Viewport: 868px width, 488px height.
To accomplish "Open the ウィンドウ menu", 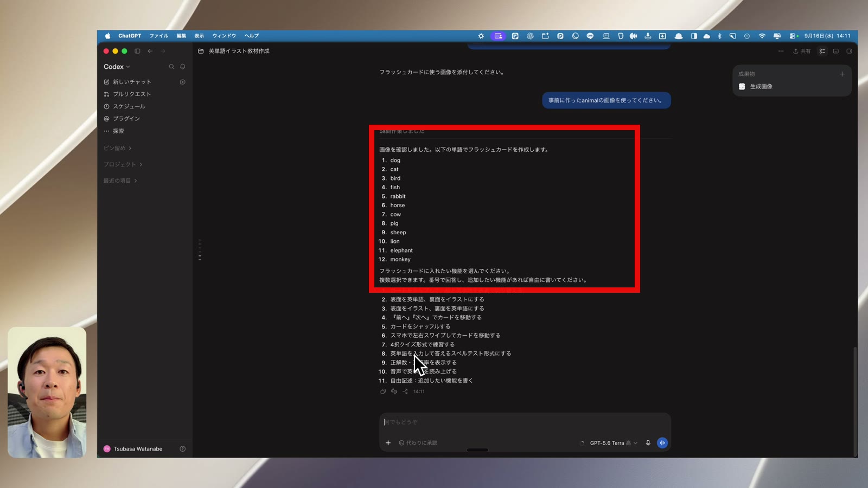I will pyautogui.click(x=224, y=36).
